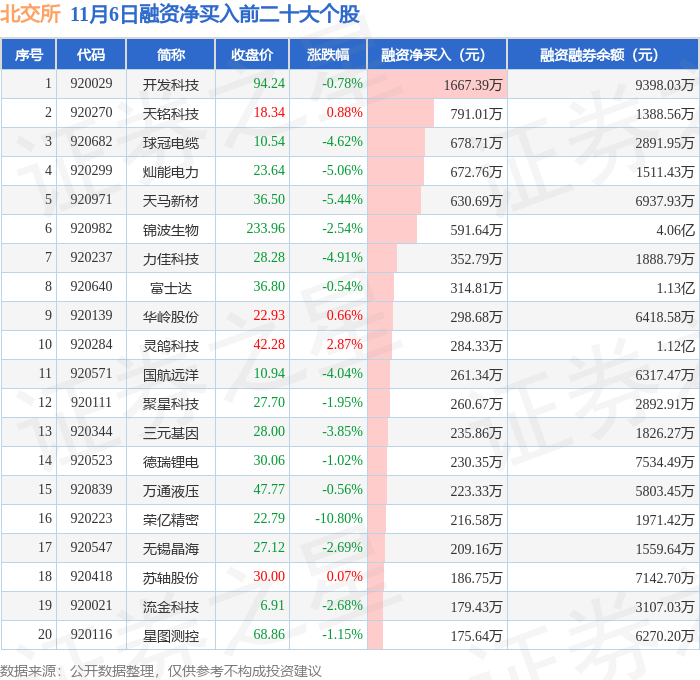Select stock name 富士达
Image resolution: width=700 pixels, height=680 pixels.
(x=171, y=288)
